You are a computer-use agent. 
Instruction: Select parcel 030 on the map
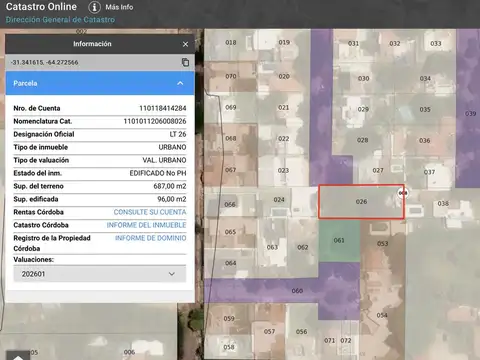coord(363,78)
